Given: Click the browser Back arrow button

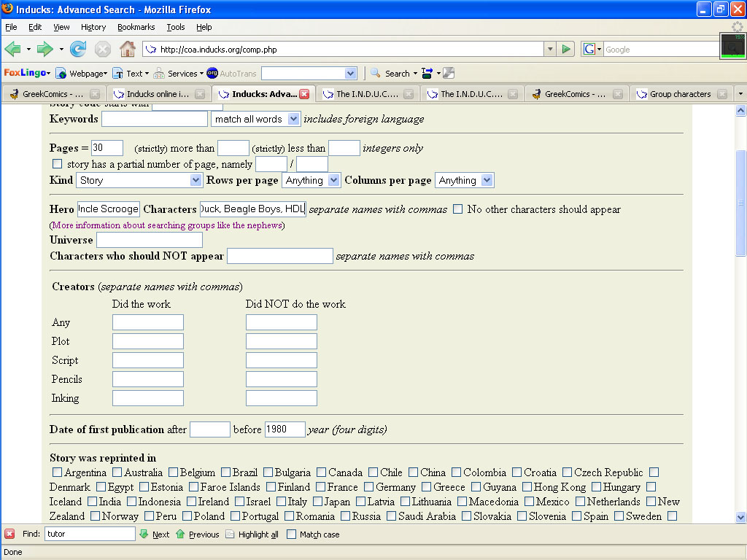Looking at the screenshot, I should point(13,50).
